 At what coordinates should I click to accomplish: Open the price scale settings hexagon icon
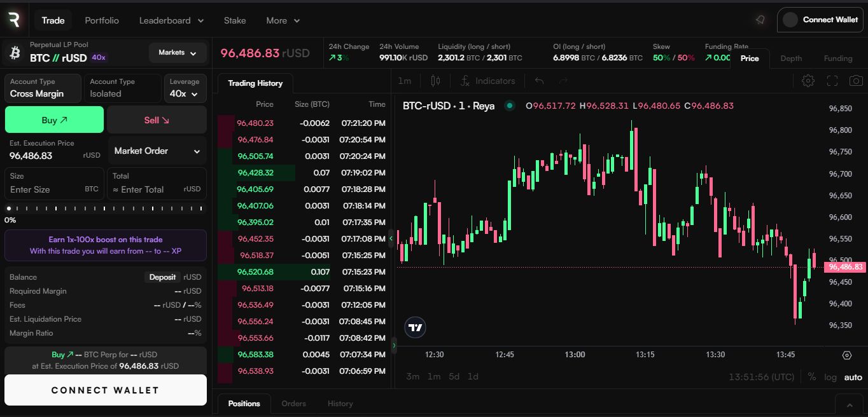click(x=846, y=355)
